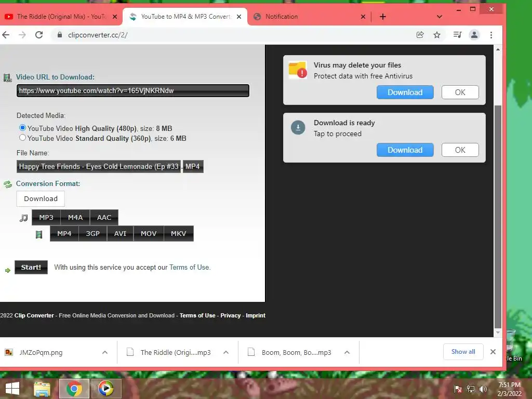This screenshot has height=399, width=532.
Task: Choose MP3 audio format
Action: tap(46, 218)
